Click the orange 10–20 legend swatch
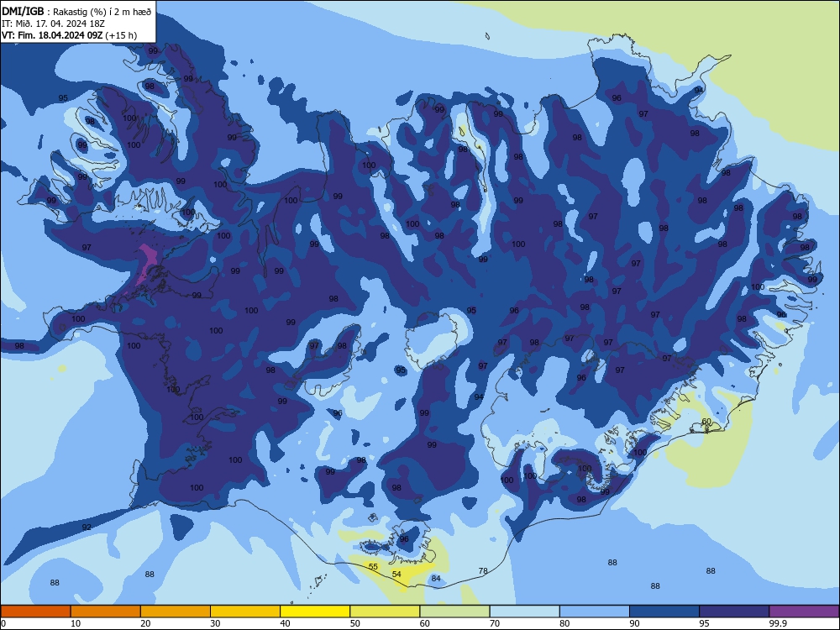840x630 pixels. pos(106,612)
